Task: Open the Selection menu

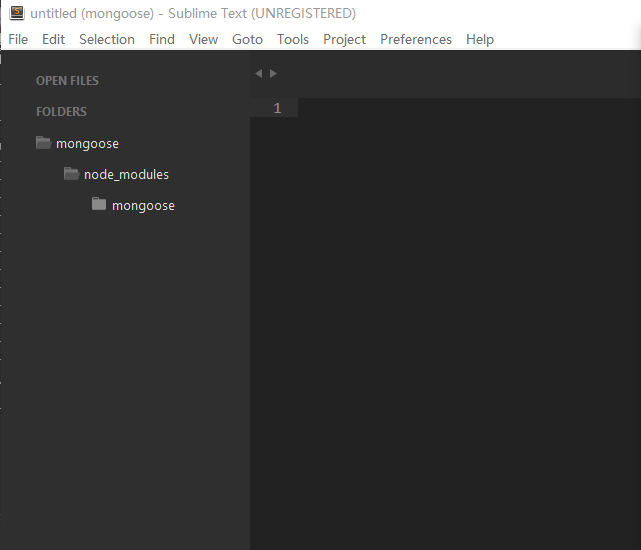Action: [107, 39]
